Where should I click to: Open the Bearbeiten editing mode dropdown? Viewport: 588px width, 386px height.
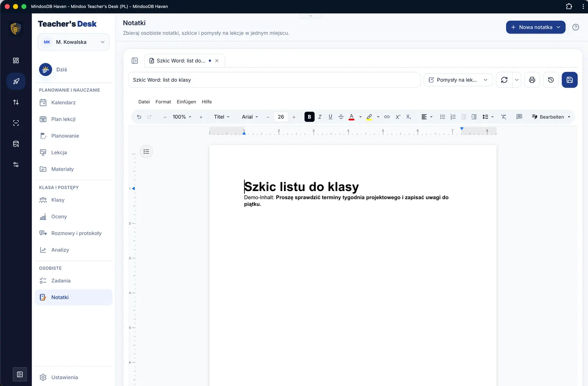(x=551, y=117)
